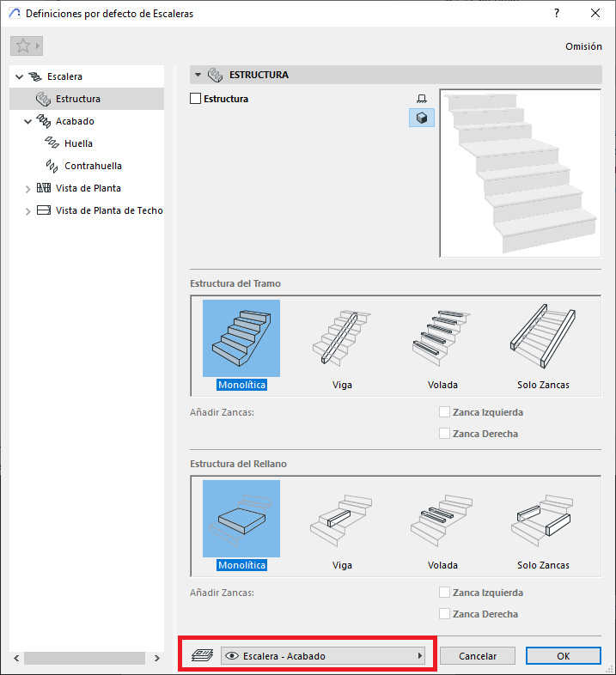Expand Vista de Planta tree node
Image resolution: width=616 pixels, height=675 pixels.
(27, 188)
